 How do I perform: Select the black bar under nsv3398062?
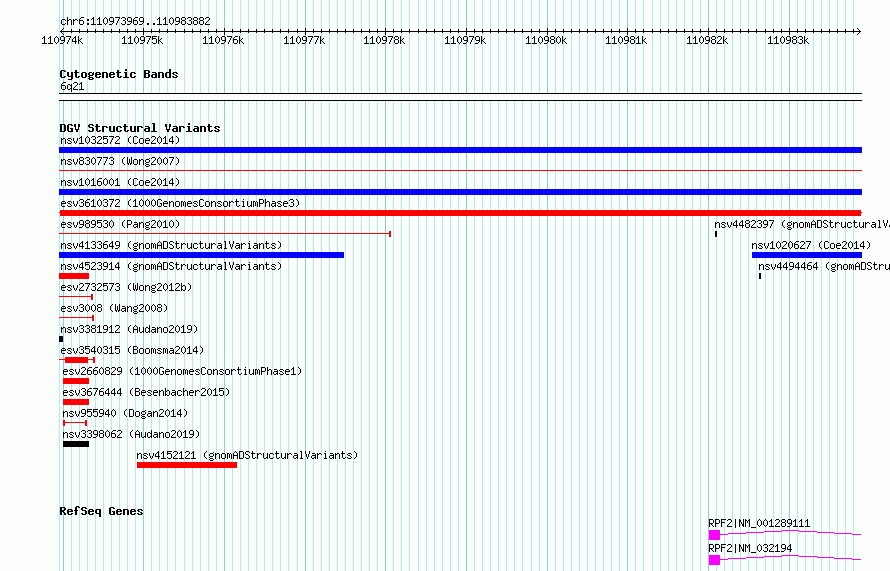tap(76, 444)
